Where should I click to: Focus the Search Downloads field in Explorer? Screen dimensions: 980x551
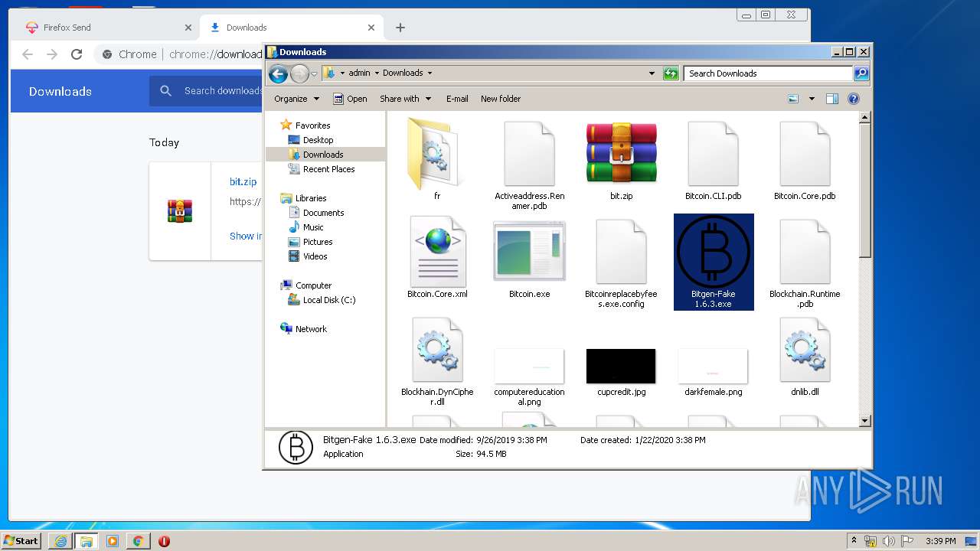coord(768,73)
